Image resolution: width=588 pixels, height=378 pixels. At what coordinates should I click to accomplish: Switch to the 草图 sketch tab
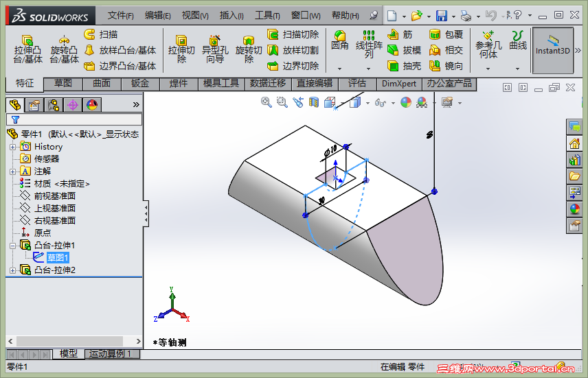63,84
